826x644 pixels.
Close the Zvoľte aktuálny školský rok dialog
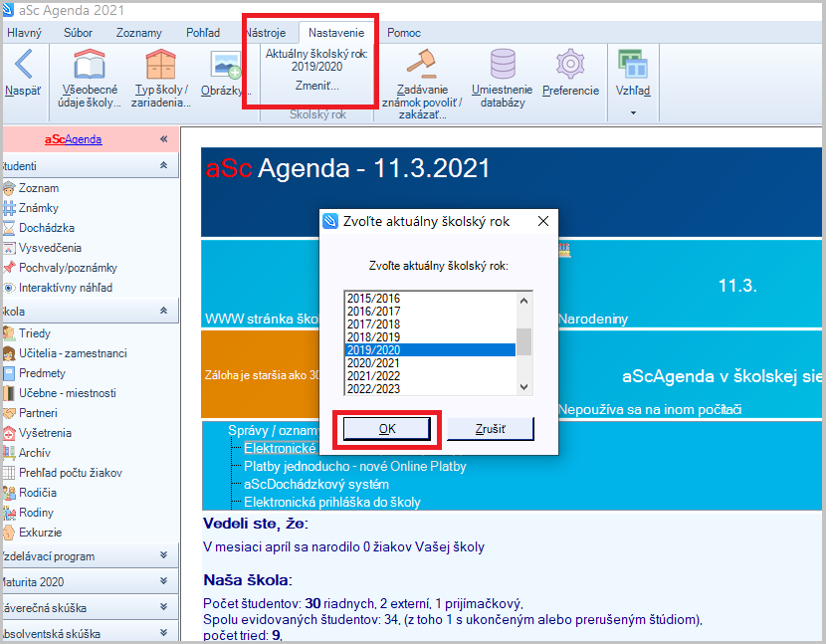[x=543, y=221]
